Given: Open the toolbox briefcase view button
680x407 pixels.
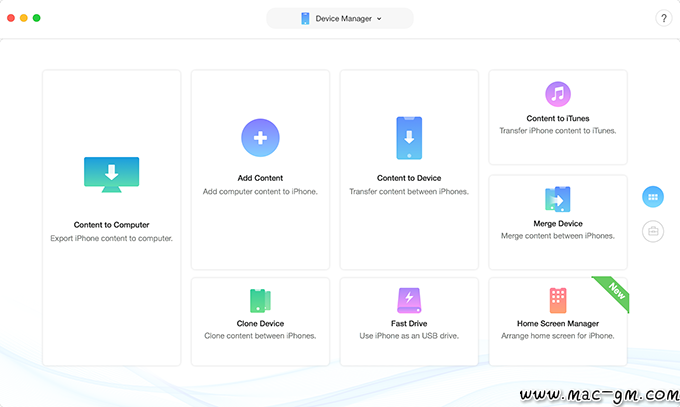Looking at the screenshot, I should pos(653,231).
